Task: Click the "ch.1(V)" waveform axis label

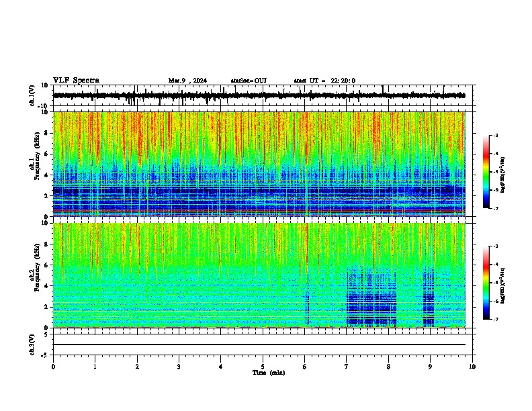Action: [32, 95]
